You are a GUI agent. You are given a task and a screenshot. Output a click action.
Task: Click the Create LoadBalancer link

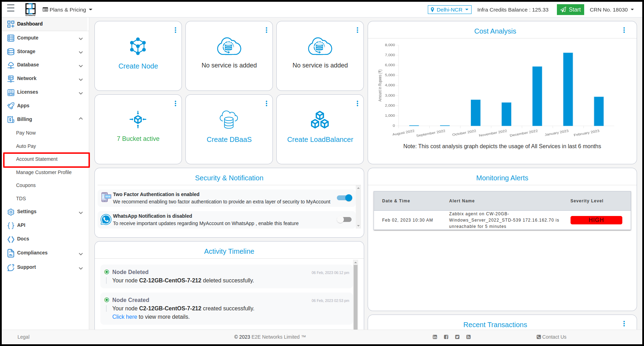point(320,139)
